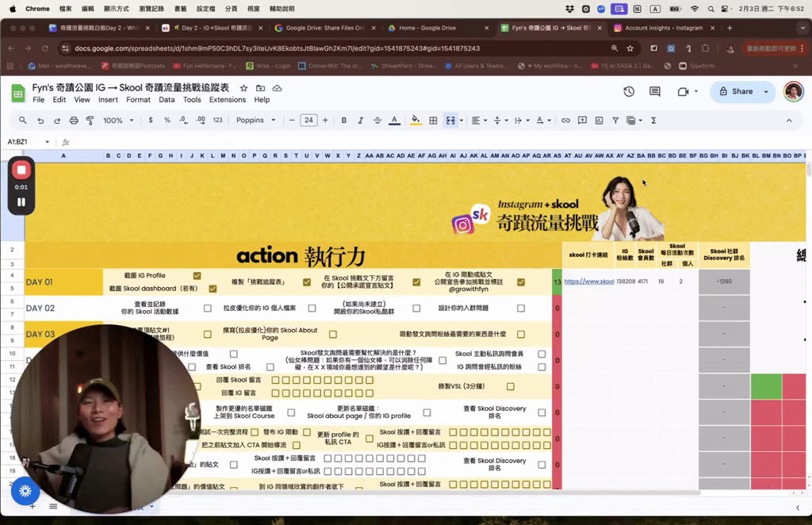Pause the screen recording
Screen dimensions: 812x525
coord(21,202)
